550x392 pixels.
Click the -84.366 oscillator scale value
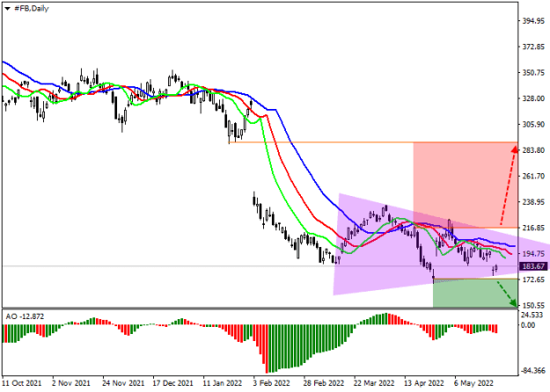(532, 371)
